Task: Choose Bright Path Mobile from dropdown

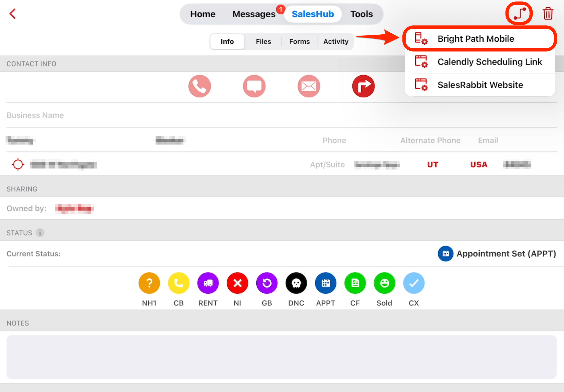Action: point(475,39)
